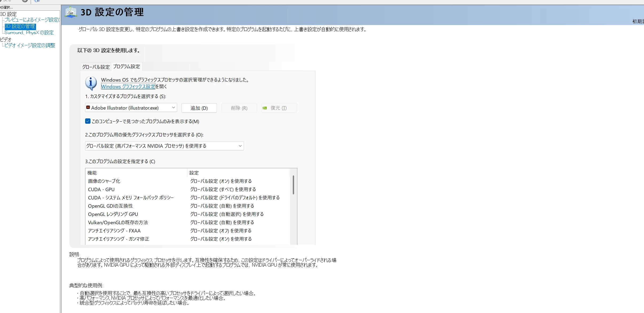
Task: Open the preferred graphics processor dropdown
Action: coord(164,146)
